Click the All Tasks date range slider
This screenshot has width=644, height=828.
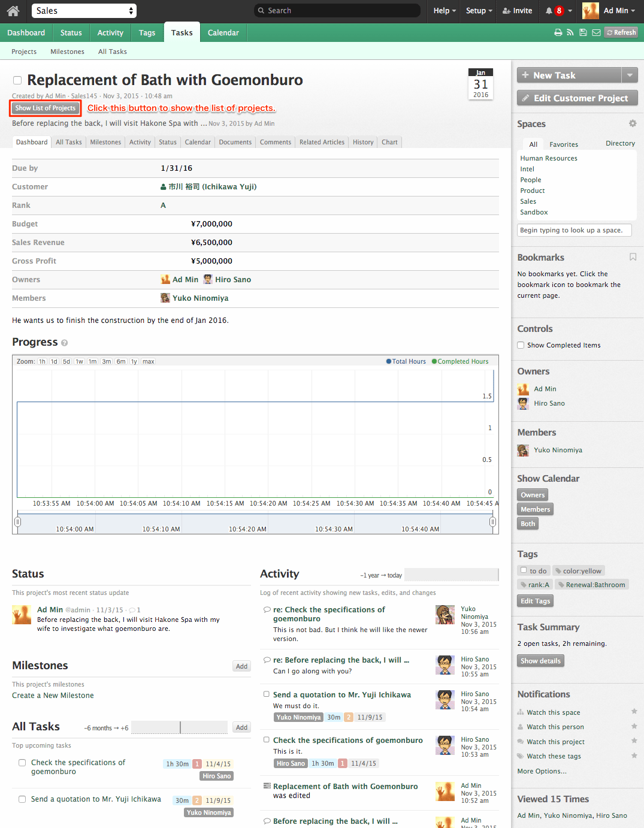point(180,727)
